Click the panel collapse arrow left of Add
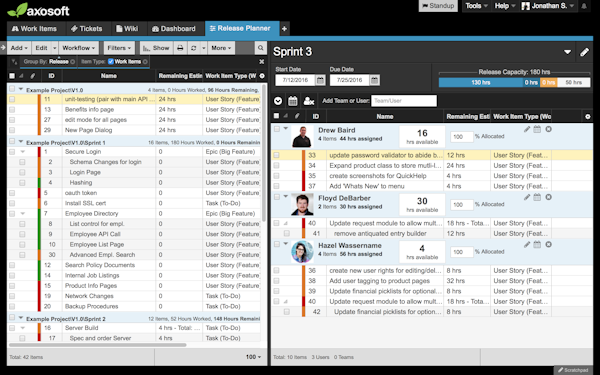 point(3,48)
